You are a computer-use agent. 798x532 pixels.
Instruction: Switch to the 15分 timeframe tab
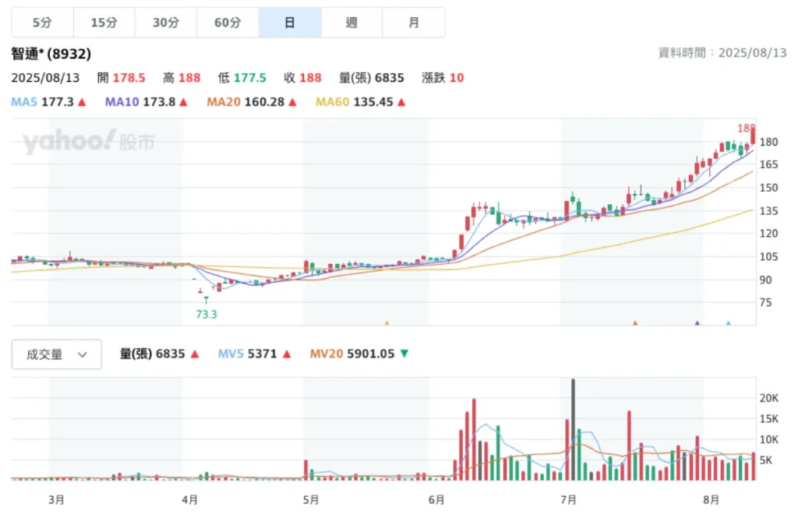104,23
